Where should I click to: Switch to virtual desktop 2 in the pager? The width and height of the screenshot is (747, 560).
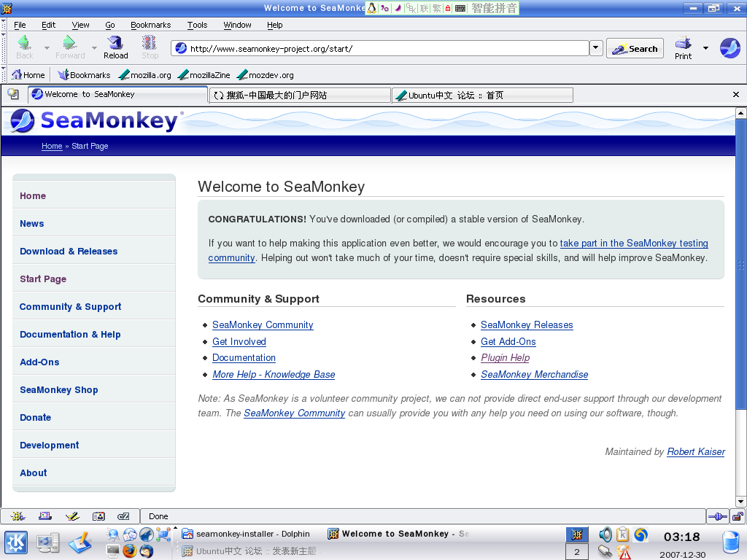point(576,551)
